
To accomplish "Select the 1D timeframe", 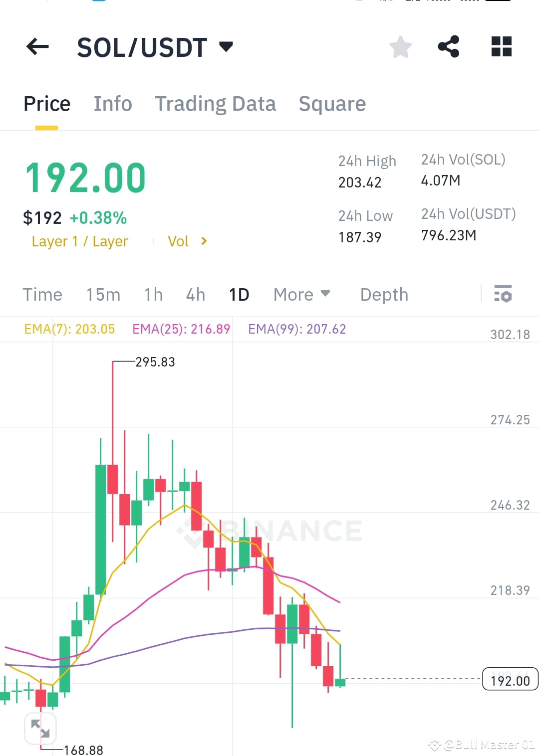I will click(x=239, y=295).
